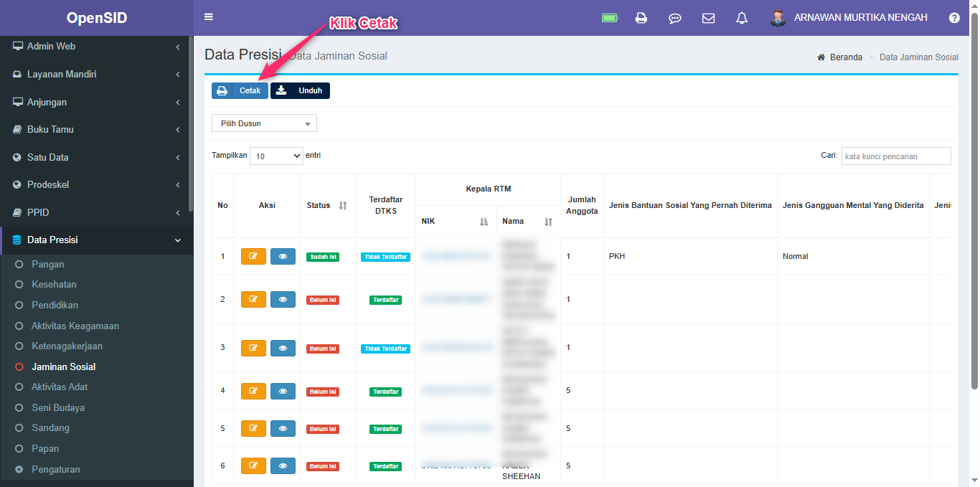This screenshot has height=487, width=980.
Task: Click the printer icon in top navbar
Action: (x=641, y=18)
